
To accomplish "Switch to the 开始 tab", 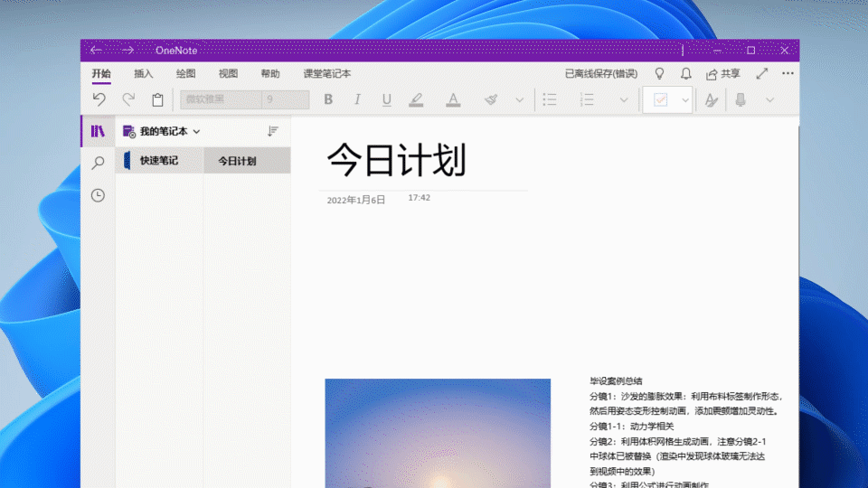I will pyautogui.click(x=101, y=73).
